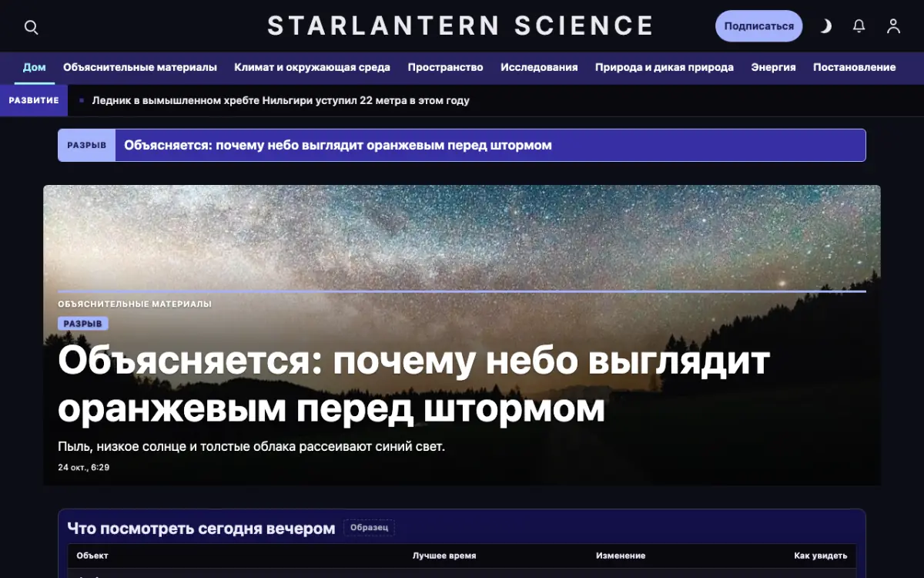Go to STARLANTERN SCIENCE home logo
This screenshot has width=924, height=578.
pyautogui.click(x=461, y=26)
